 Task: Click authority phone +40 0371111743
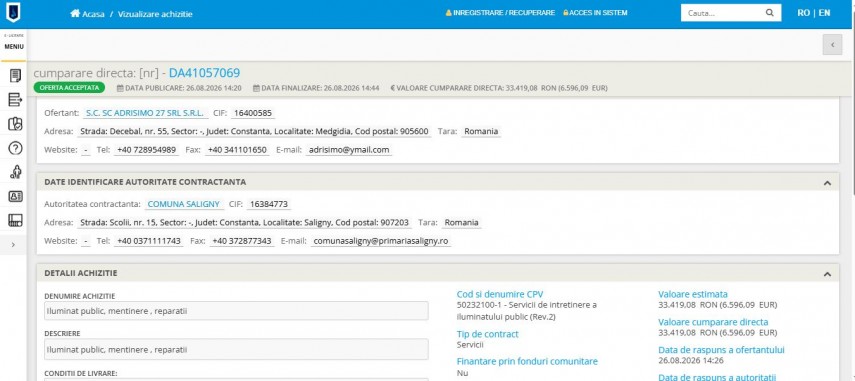pyautogui.click(x=148, y=241)
